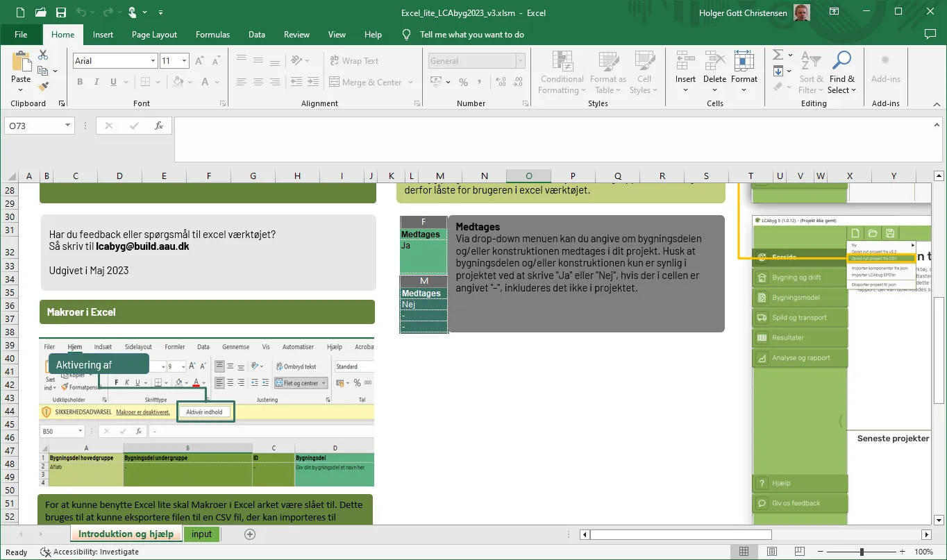Expand the Name Box dropdown arrow

[x=68, y=126]
